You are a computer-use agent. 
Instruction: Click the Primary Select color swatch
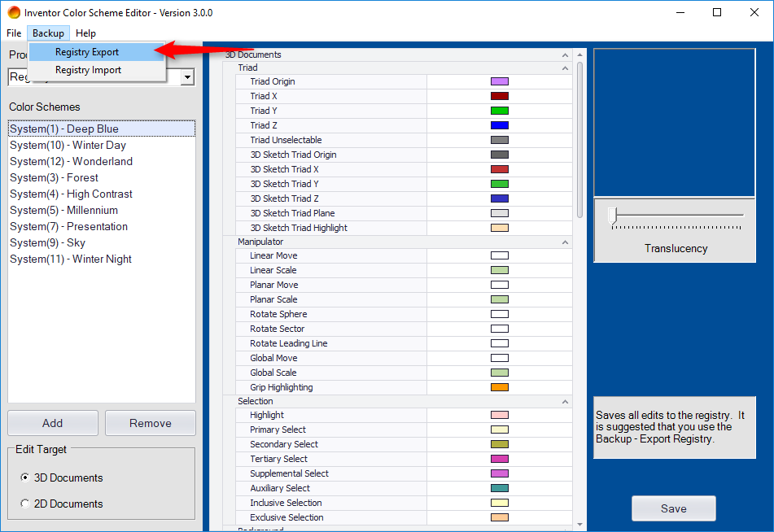pos(500,430)
